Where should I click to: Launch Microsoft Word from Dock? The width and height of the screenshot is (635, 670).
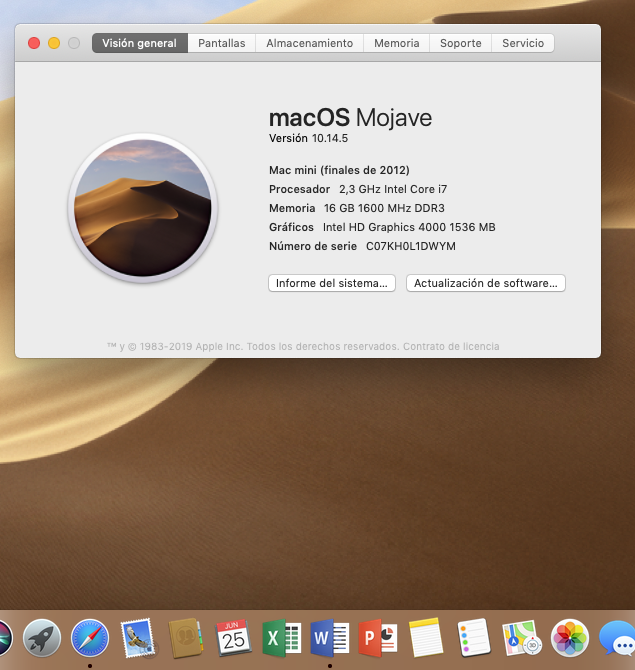click(329, 638)
